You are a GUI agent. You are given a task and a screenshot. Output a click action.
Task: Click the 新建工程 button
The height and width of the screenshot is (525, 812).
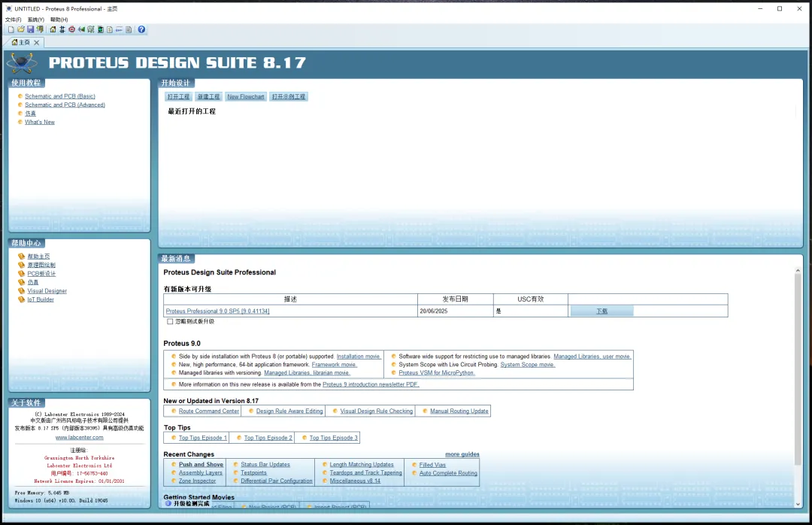(209, 96)
